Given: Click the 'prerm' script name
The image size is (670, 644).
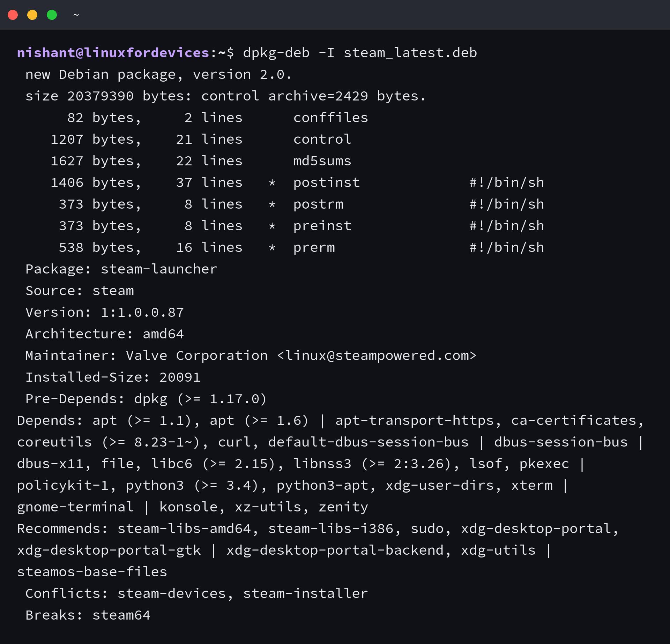Looking at the screenshot, I should 314,247.
